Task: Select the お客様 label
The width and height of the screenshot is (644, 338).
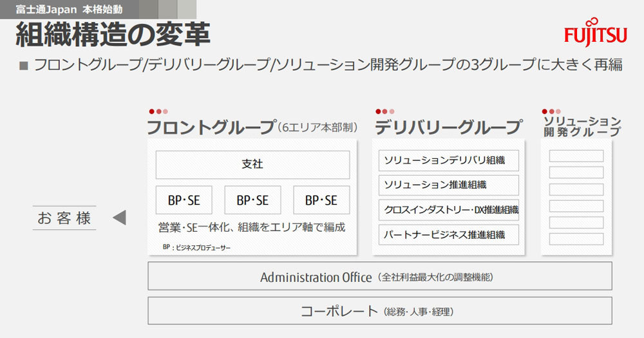Action: [x=64, y=218]
